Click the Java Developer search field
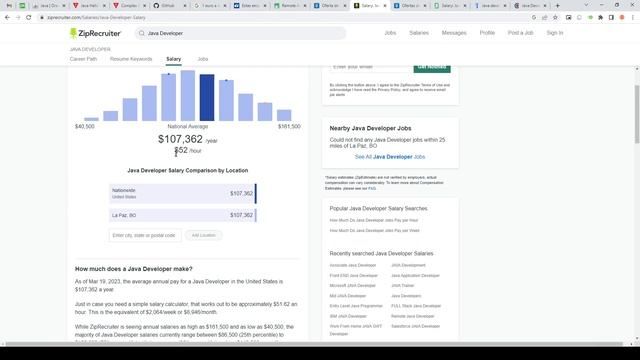Viewport: 640px width, 360px height. [240, 33]
